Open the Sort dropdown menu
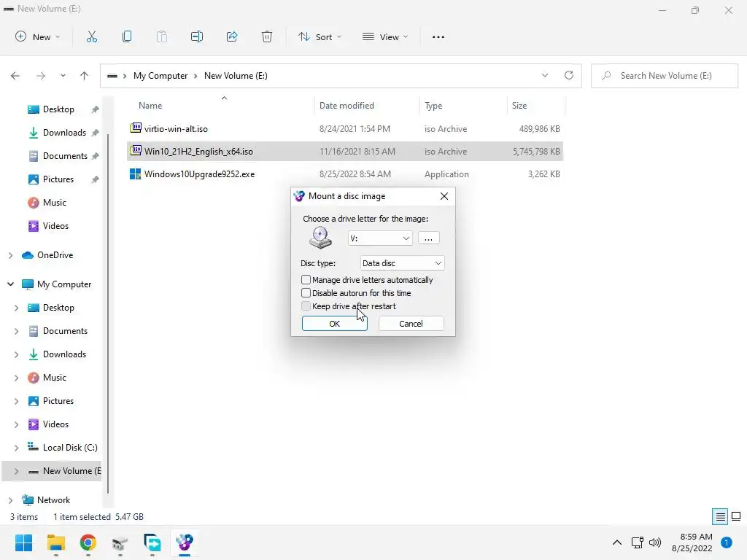 click(x=320, y=36)
